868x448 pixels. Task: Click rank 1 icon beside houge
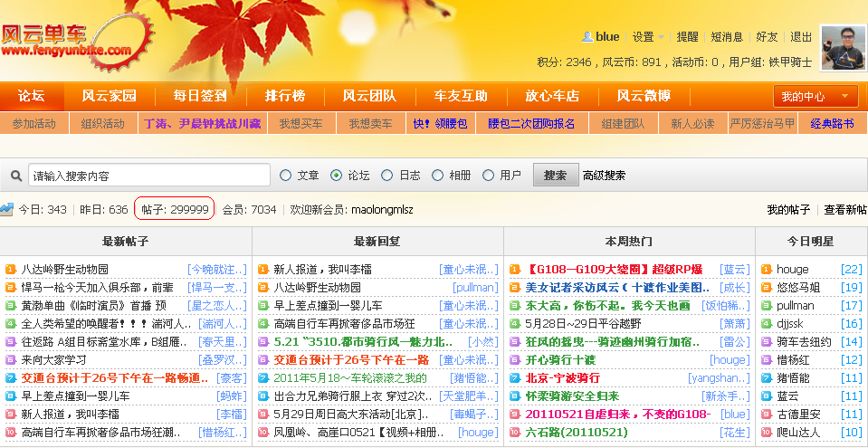[766, 269]
